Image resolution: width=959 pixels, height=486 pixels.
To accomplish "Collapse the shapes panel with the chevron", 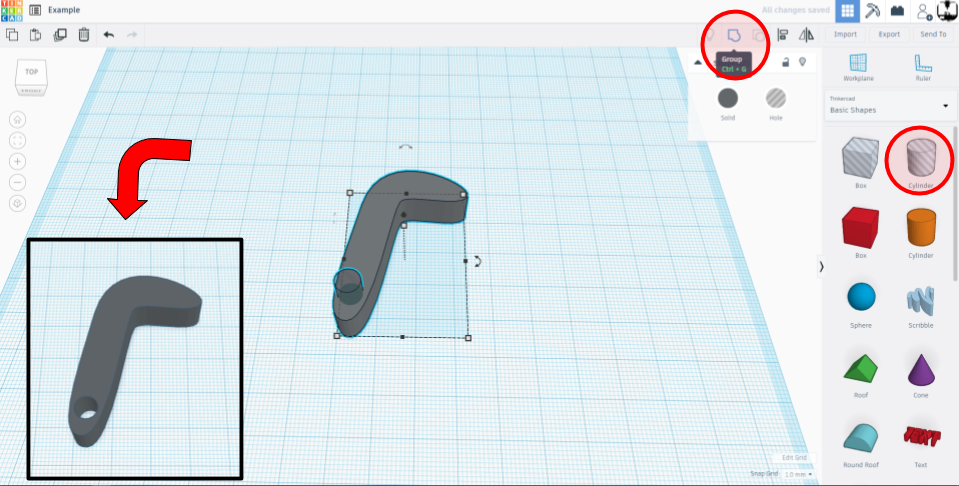I will [x=822, y=266].
